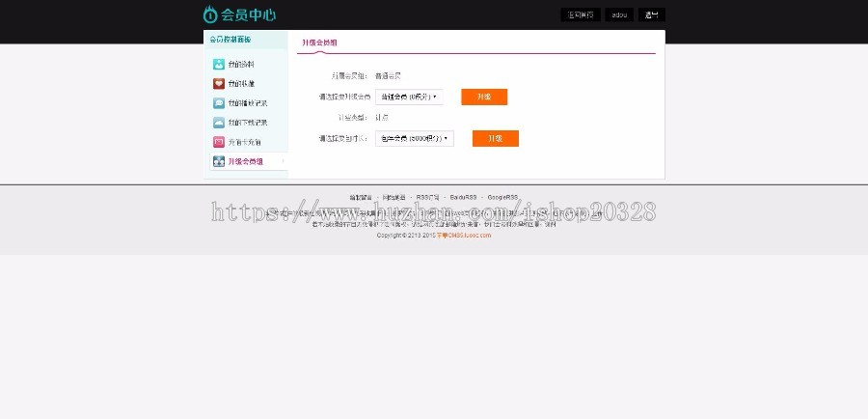Open 我的下载记录 download history in sidebar
Screen dimensions: 868x419
248,123
